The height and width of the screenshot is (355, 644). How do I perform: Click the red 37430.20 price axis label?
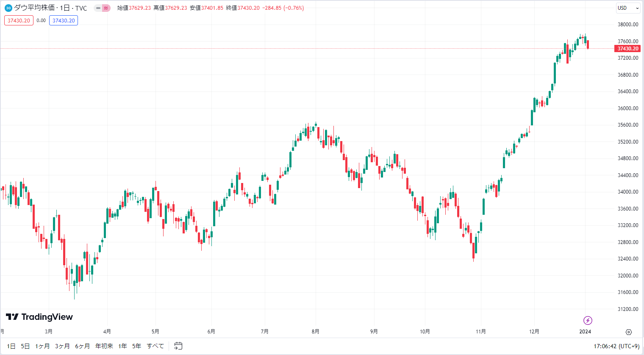tap(627, 49)
